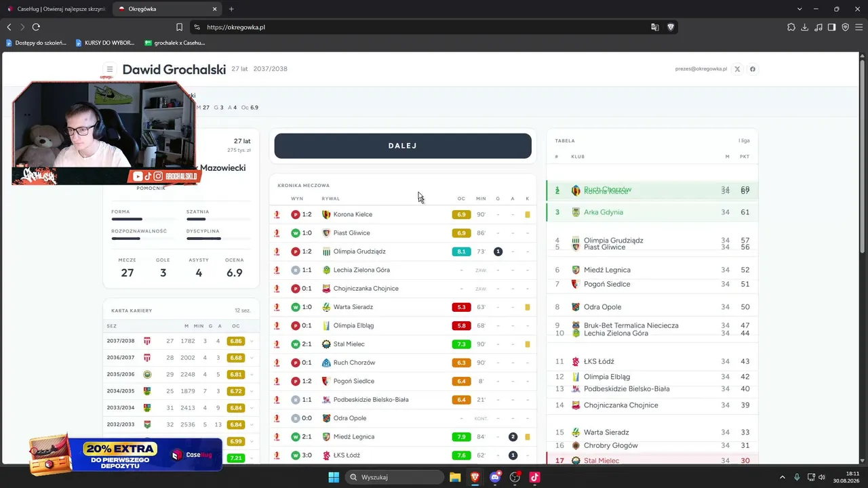The width and height of the screenshot is (868, 488).
Task: Click Chrobry Głogów in the league table
Action: (611, 445)
